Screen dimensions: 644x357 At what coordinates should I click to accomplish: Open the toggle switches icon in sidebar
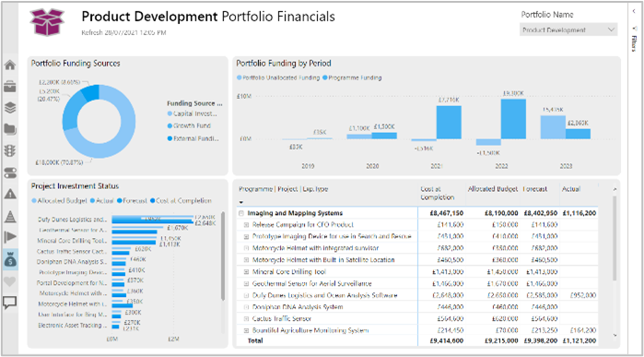pyautogui.click(x=10, y=173)
